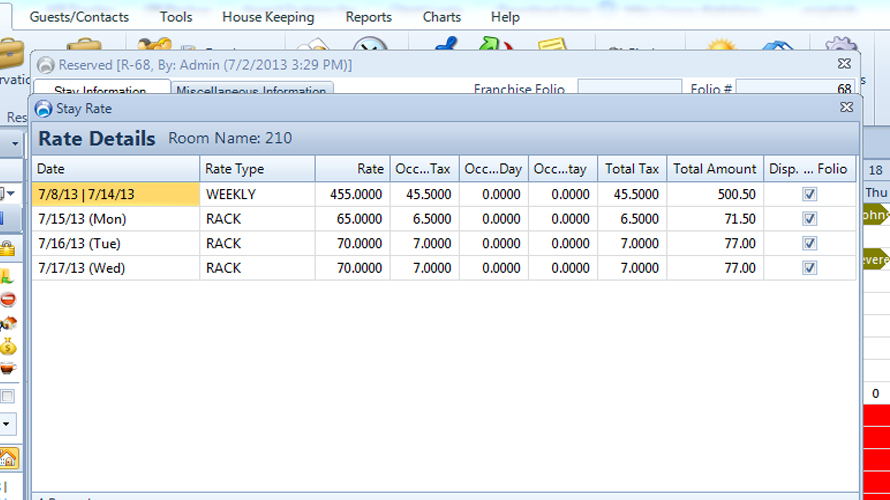Close the Stay Rate dialog
This screenshot has height=500, width=890.
pos(846,107)
